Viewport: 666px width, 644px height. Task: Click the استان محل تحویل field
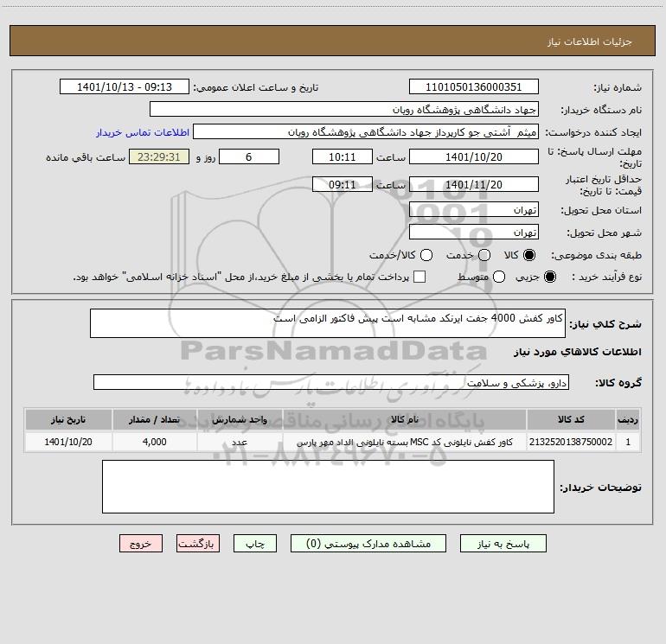click(x=474, y=209)
